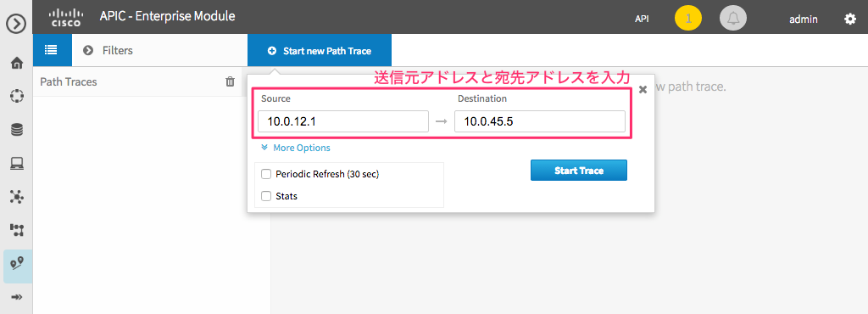Open the notifications bell icon
The height and width of the screenshot is (314, 868).
(x=733, y=19)
